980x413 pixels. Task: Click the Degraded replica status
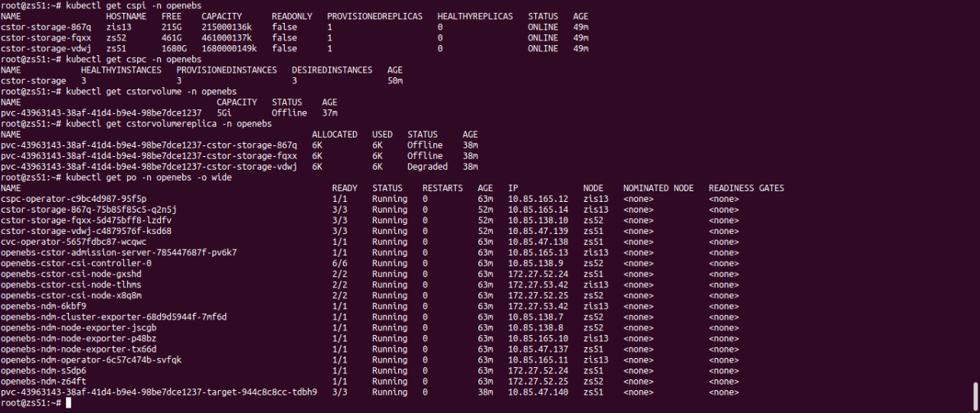427,166
